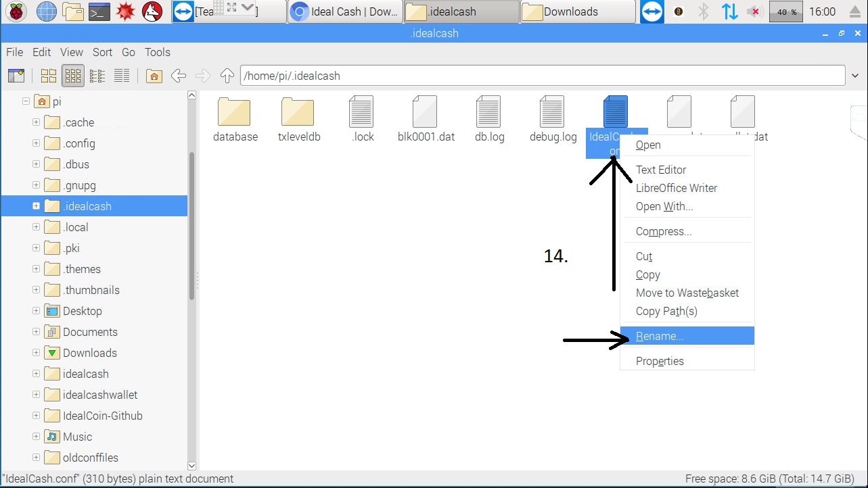This screenshot has height=488, width=868.
Task: Choose LibreOffice Writer in the context menu
Action: click(687, 188)
